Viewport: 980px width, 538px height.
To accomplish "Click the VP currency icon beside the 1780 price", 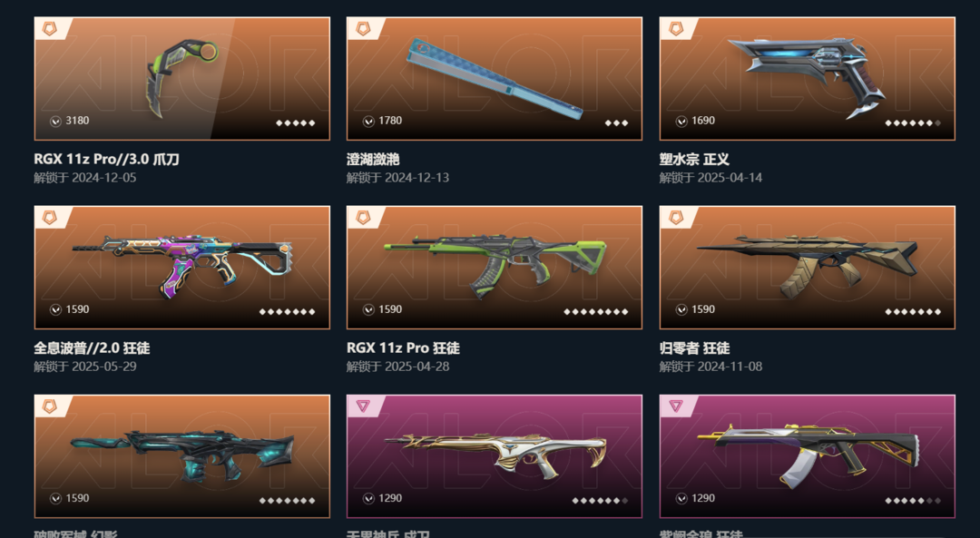I will point(368,121).
